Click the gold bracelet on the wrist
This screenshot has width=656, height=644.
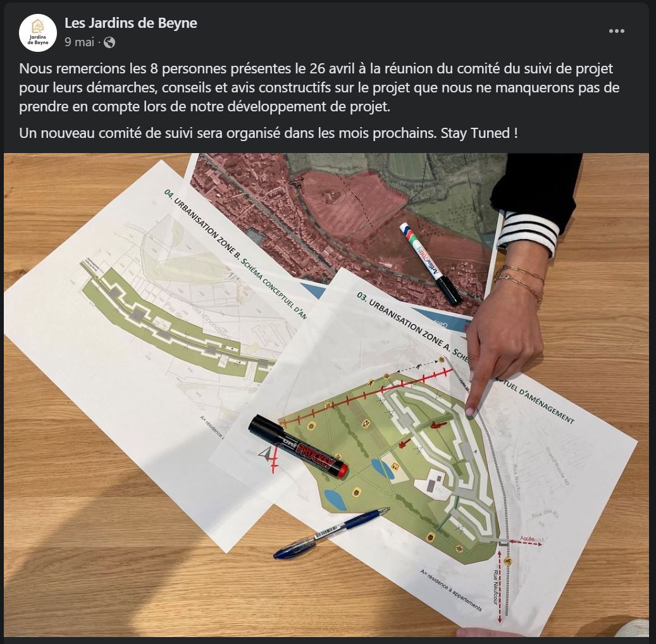click(519, 279)
